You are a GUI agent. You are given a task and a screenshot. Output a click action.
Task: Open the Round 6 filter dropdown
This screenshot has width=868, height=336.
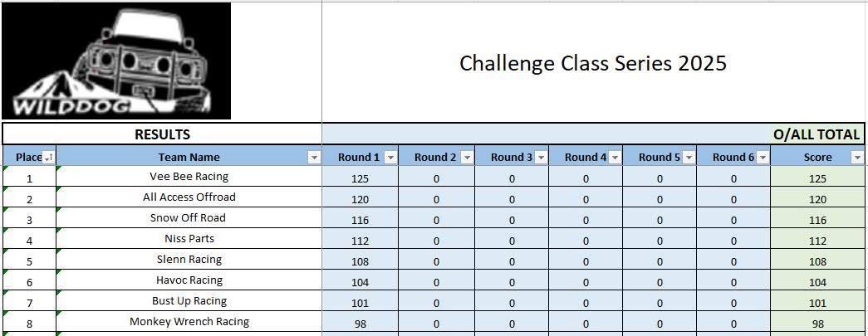763,158
